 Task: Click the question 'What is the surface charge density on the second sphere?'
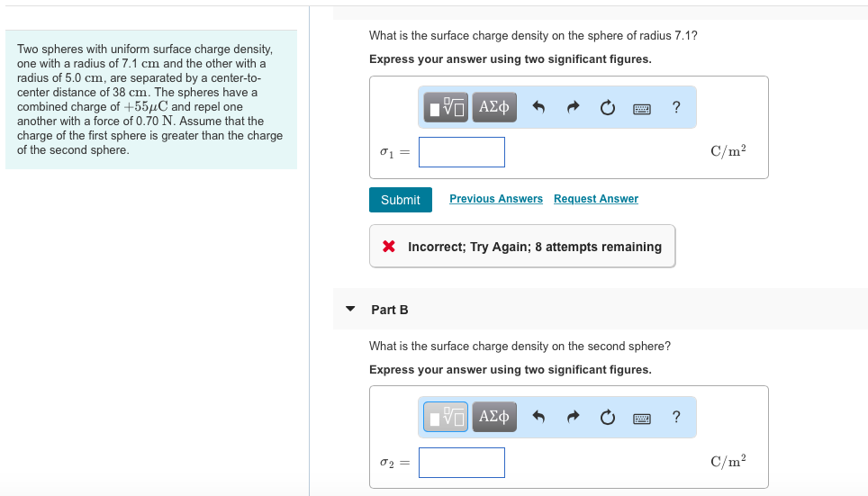click(x=520, y=346)
